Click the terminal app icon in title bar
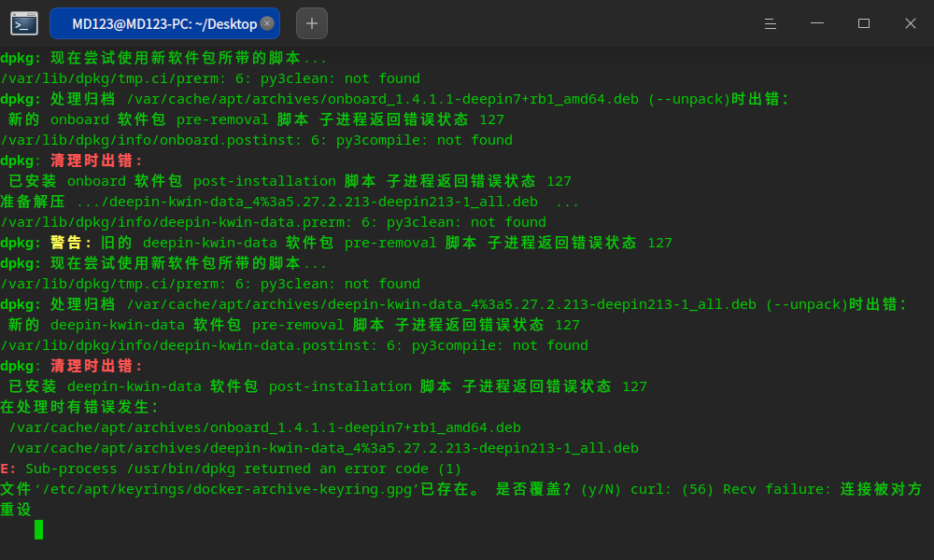The image size is (934, 560). point(24,24)
